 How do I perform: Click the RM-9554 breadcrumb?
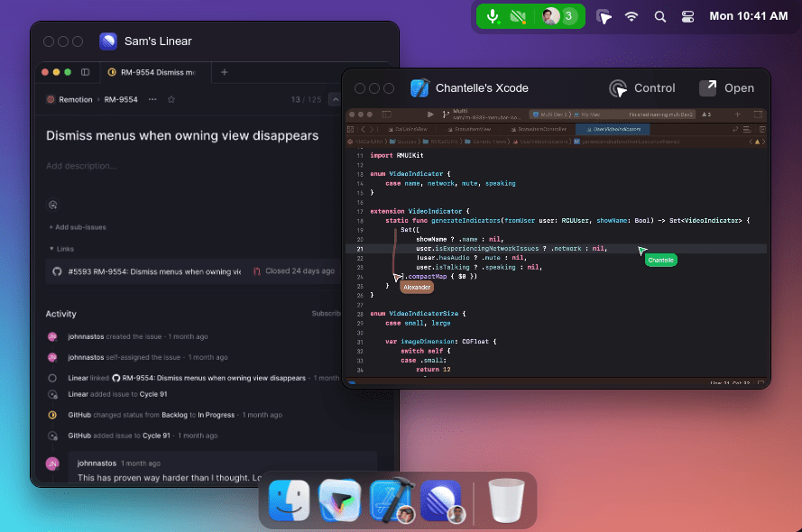pyautogui.click(x=121, y=100)
